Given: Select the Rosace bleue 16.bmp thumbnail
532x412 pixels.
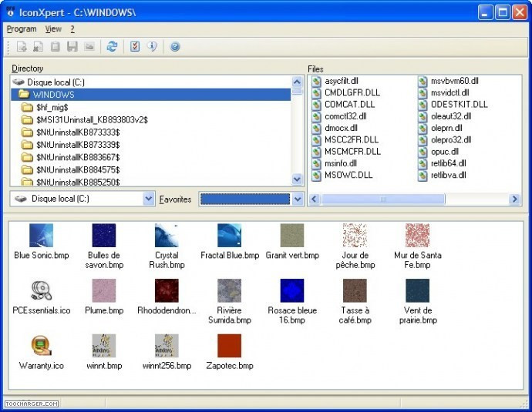Looking at the screenshot, I should coord(292,290).
